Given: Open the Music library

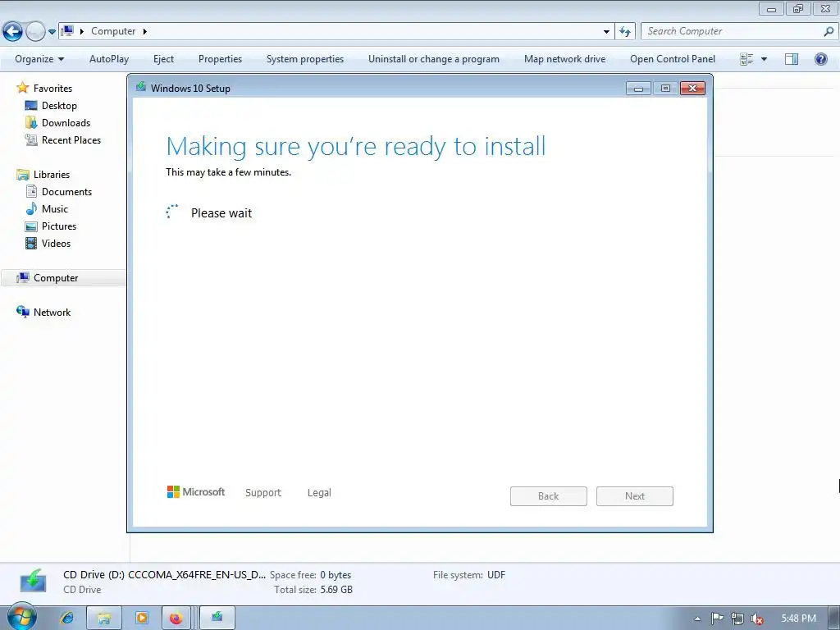Looking at the screenshot, I should (55, 209).
